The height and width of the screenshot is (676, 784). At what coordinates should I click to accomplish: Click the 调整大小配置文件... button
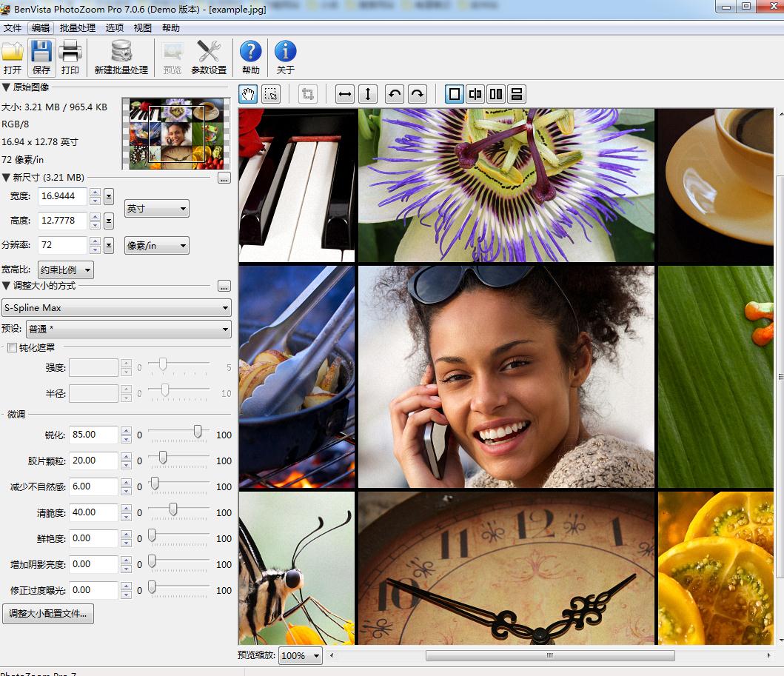[x=48, y=614]
